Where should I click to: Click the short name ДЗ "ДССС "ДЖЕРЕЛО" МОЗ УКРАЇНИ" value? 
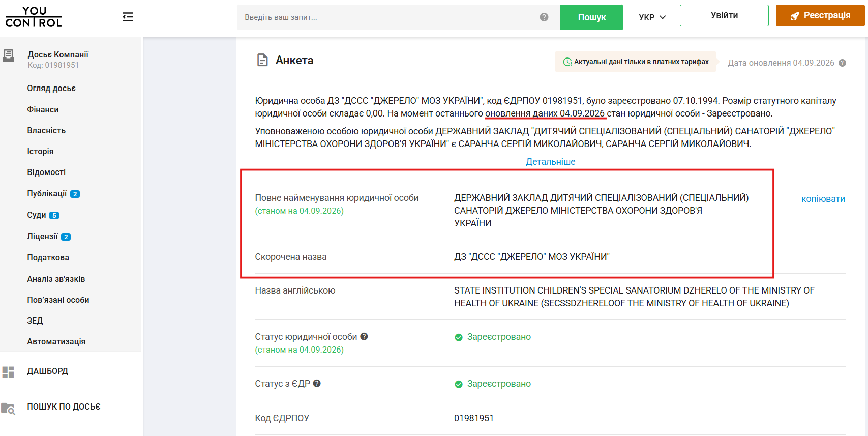[532, 257]
